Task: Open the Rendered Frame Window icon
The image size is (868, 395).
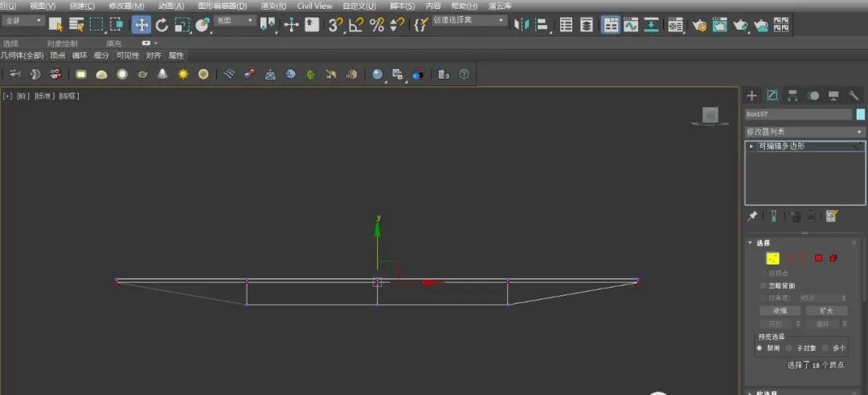Action: pos(719,24)
